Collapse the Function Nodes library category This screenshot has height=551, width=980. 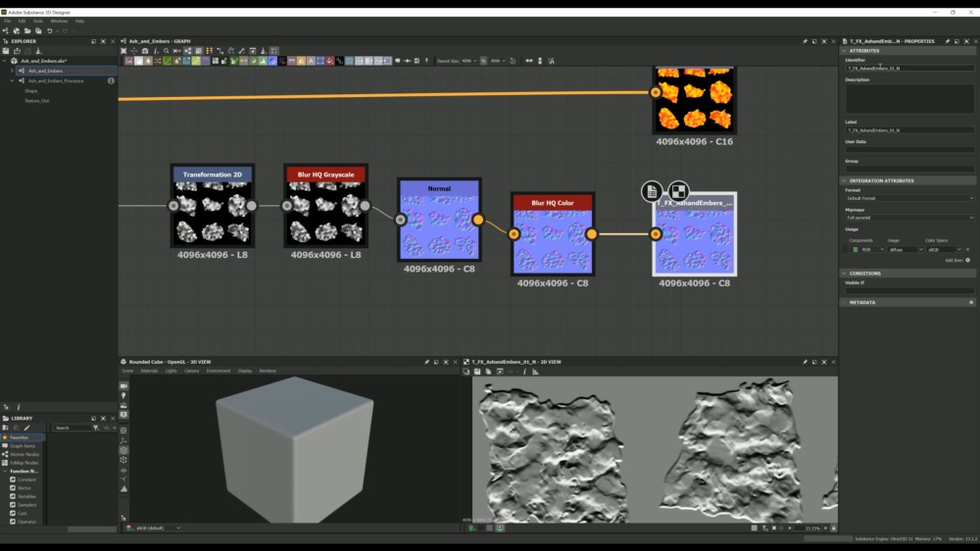[x=5, y=472]
